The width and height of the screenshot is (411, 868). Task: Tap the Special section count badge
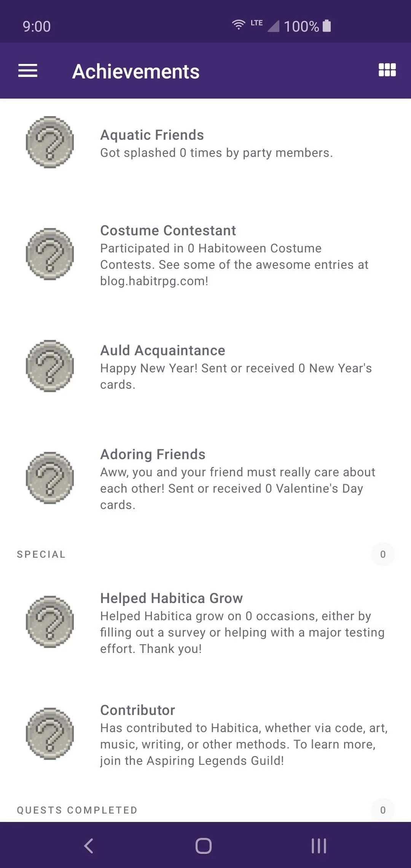383,554
